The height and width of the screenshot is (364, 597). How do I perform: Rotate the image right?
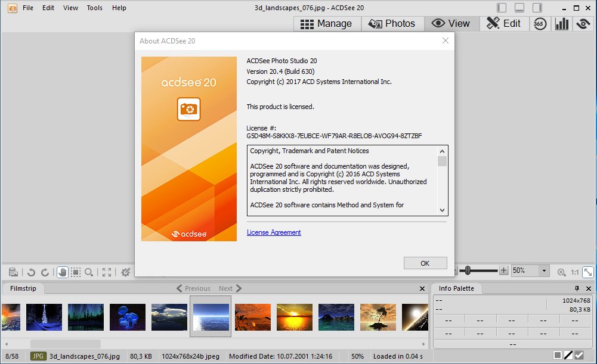45,272
